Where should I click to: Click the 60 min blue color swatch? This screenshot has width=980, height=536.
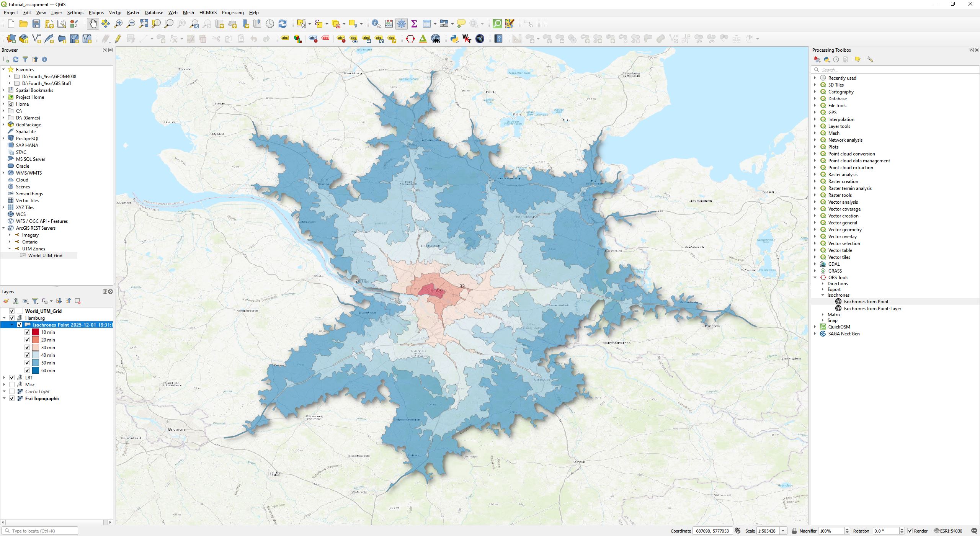pos(36,371)
